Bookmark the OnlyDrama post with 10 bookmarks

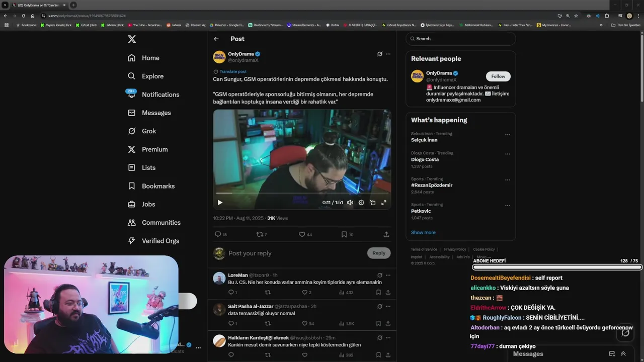click(347, 234)
